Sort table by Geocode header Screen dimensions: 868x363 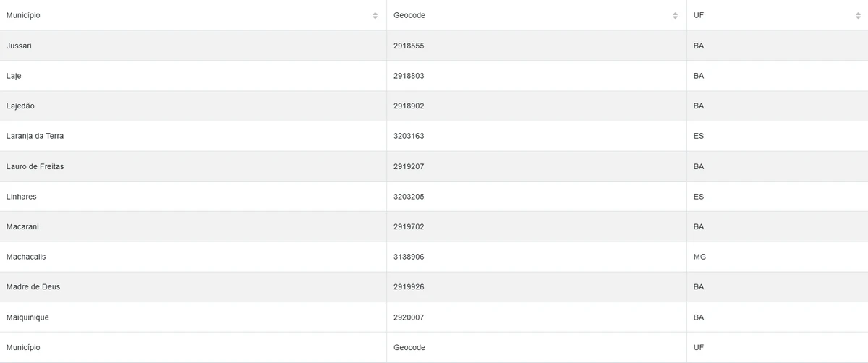[x=409, y=15]
